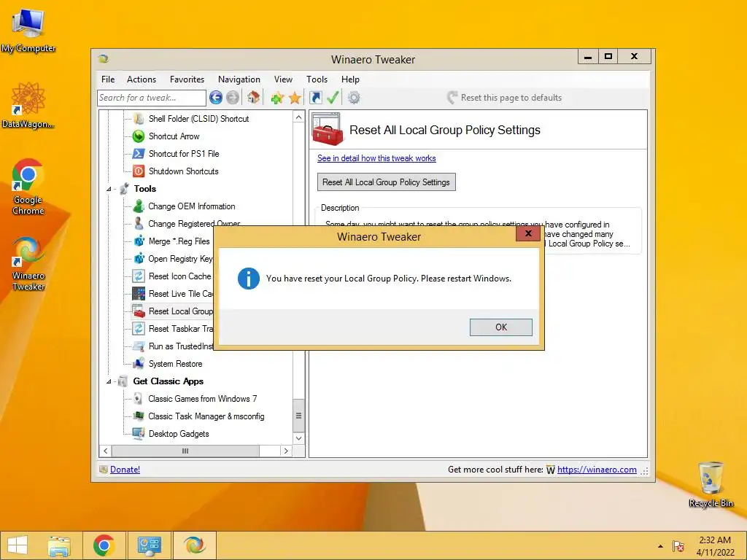Click the add-to-favorites star with plus
The height and width of the screenshot is (560, 747).
pos(277,98)
